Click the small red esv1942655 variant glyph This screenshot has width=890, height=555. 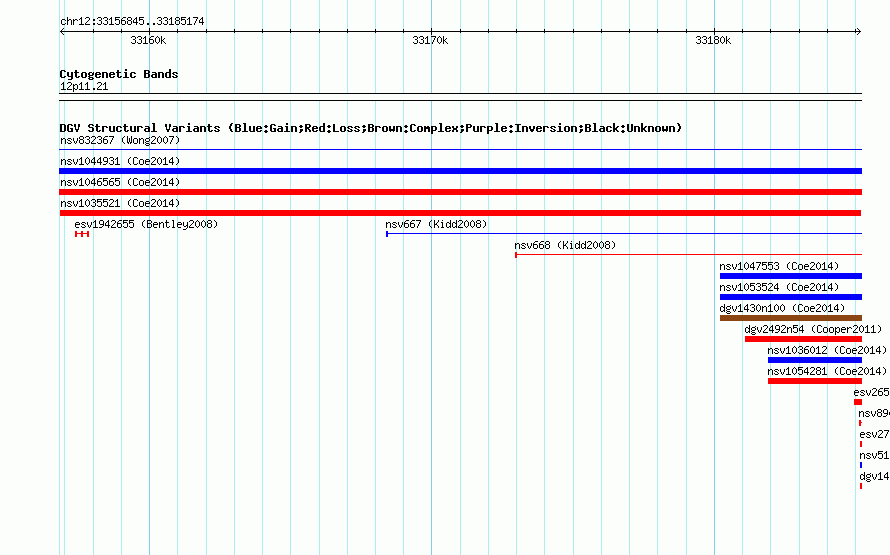(82, 234)
